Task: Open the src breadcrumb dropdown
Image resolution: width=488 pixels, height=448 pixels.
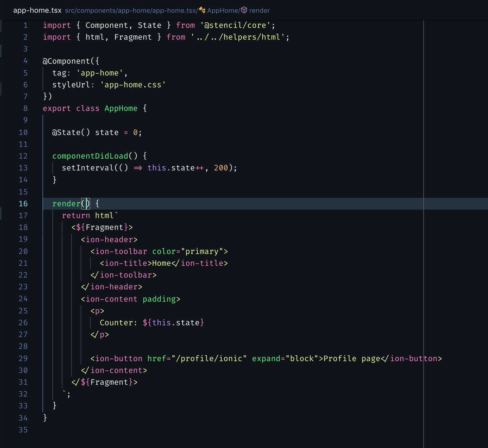Action: pyautogui.click(x=70, y=11)
